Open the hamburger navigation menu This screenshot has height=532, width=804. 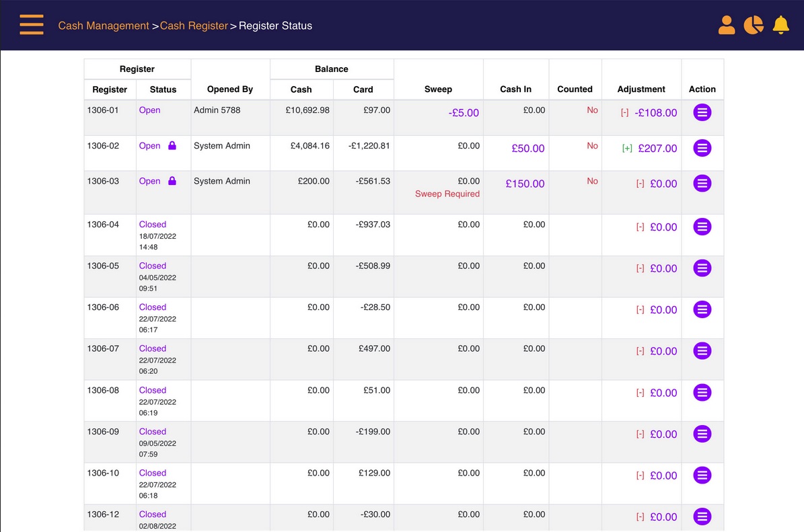(31, 24)
